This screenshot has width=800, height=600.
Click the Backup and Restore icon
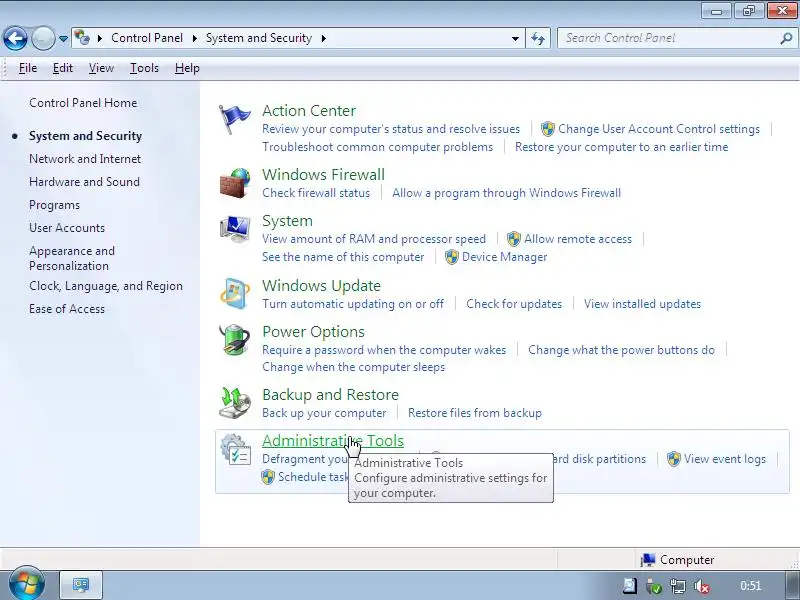pyautogui.click(x=235, y=403)
